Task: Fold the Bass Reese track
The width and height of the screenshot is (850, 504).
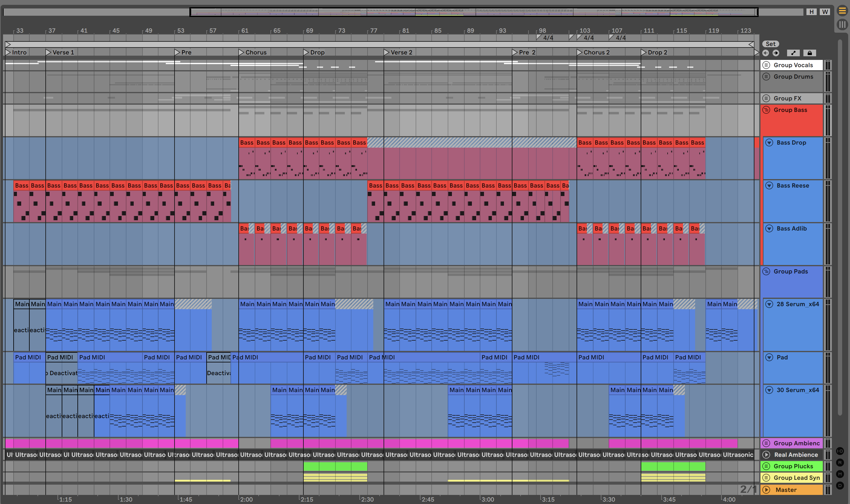Action: (x=770, y=185)
